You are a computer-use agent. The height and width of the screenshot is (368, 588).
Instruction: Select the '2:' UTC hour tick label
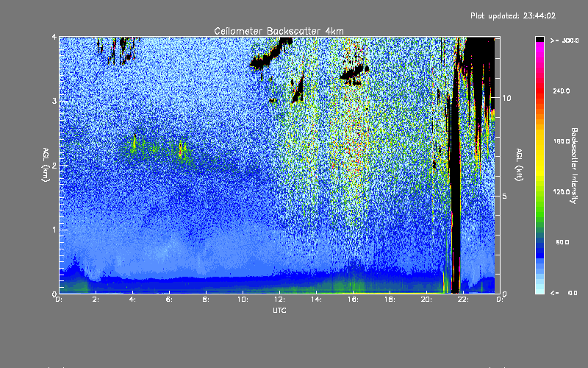(96, 300)
